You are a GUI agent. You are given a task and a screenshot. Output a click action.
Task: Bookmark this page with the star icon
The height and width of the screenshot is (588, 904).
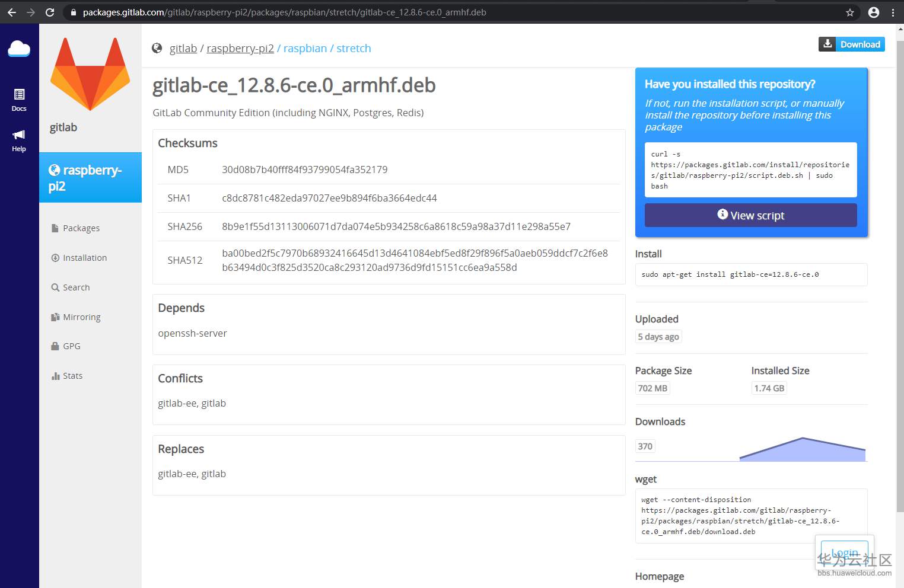click(x=850, y=12)
